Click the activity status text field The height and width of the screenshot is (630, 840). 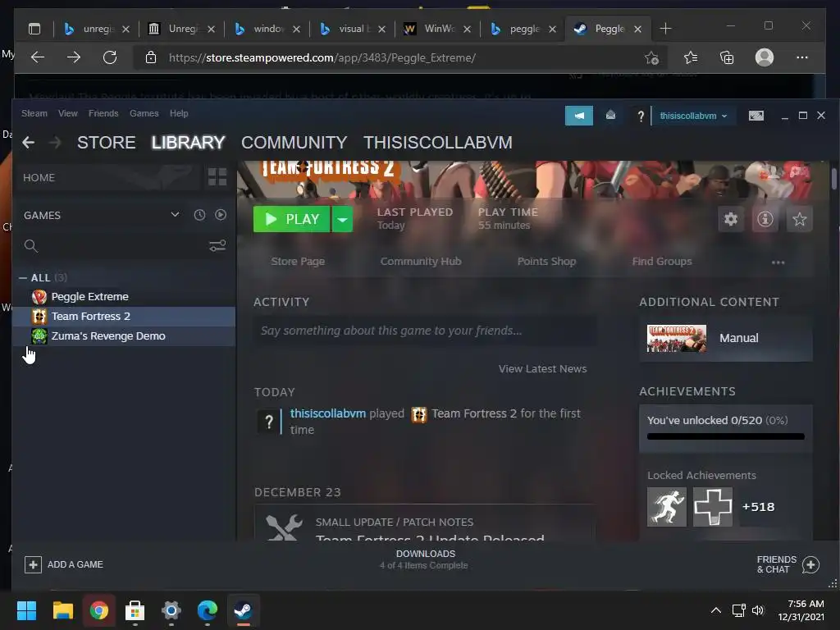425,331
